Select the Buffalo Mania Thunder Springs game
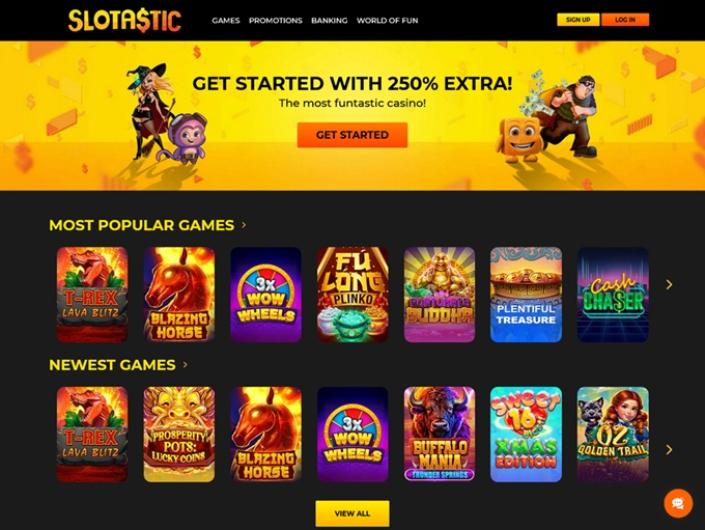The height and width of the screenshot is (530, 705). [439, 434]
